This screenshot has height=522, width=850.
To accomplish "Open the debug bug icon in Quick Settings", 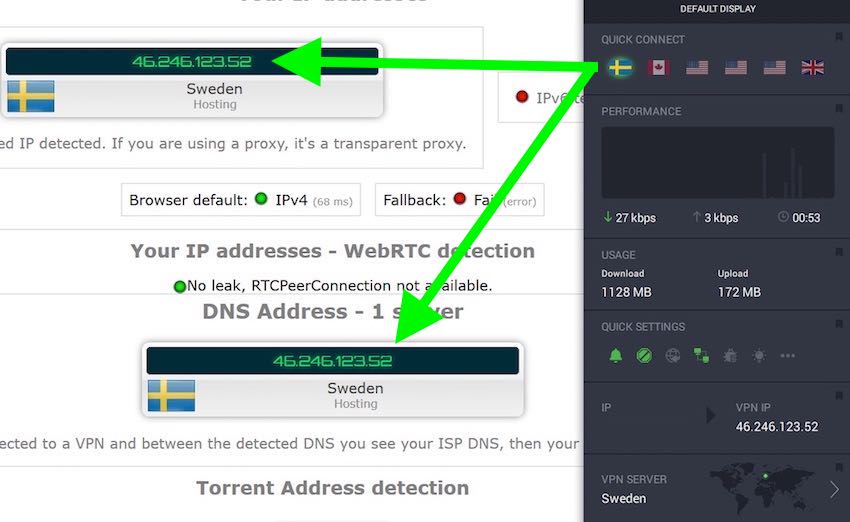I will tap(730, 356).
